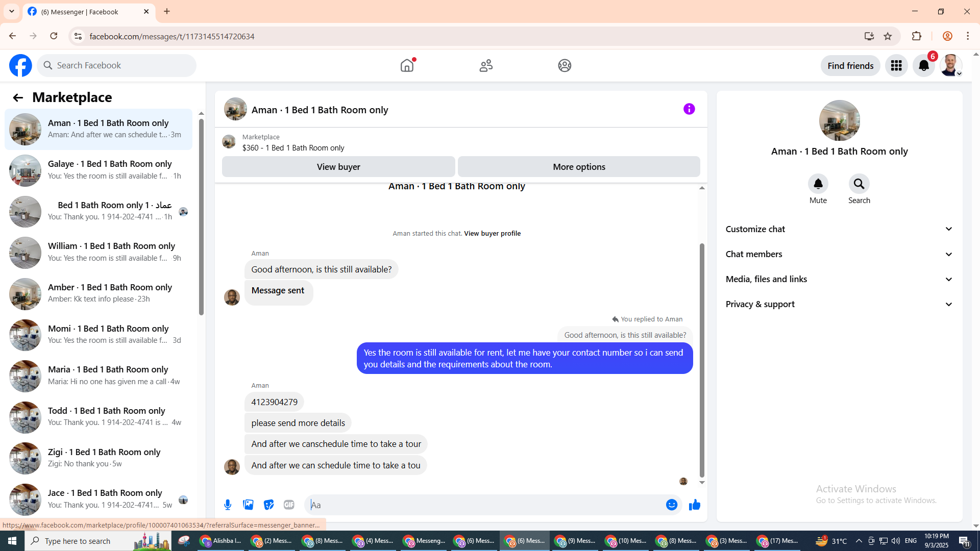
Task: Open Jace 1 Bed 1 Bath conversation
Action: (99, 499)
